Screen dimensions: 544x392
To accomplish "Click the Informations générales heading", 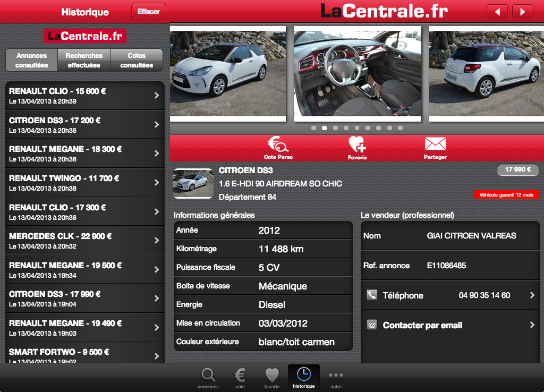I will pos(214,215).
